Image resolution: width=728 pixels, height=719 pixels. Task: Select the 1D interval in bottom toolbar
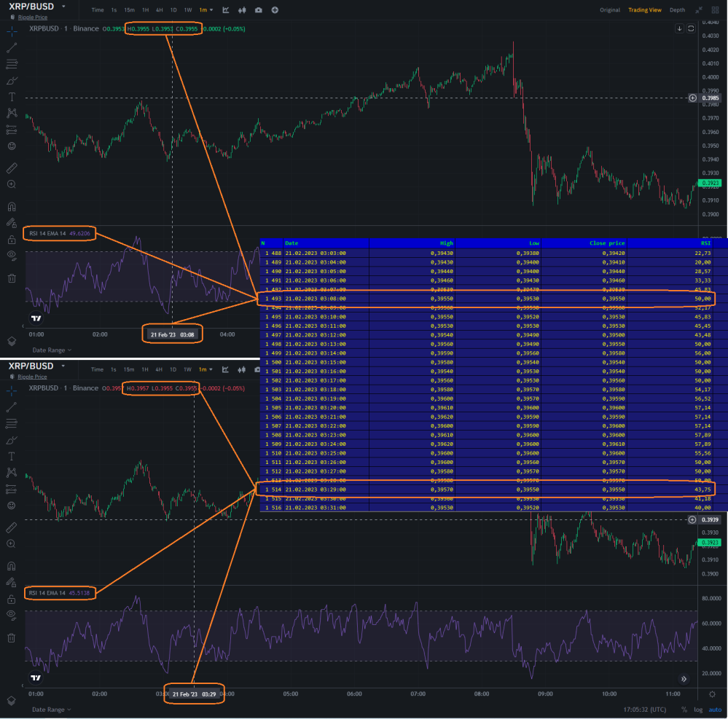point(173,369)
